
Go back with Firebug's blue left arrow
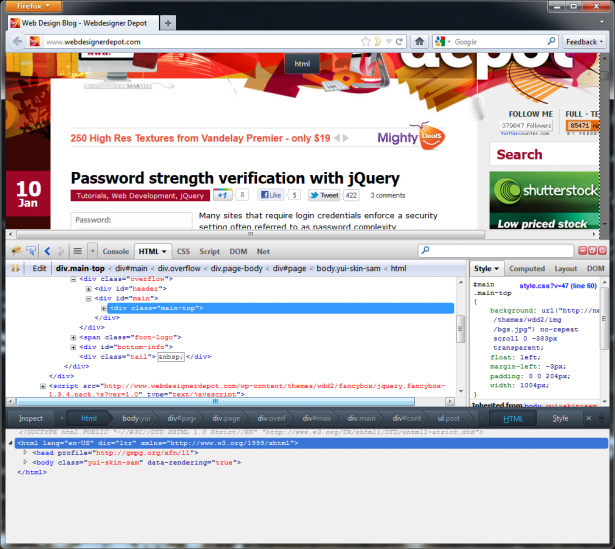pos(47,251)
